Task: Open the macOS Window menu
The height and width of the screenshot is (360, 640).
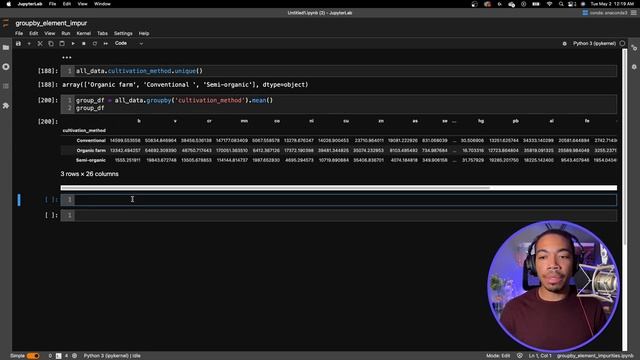Action: tap(102, 4)
